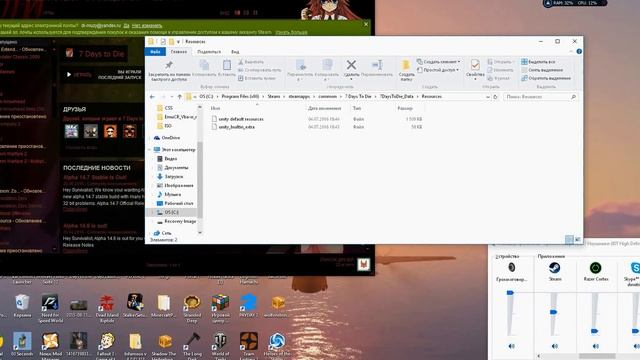This screenshot has width=640, height=360.
Task: Click the Move to icon in ribbon
Action: (300, 65)
